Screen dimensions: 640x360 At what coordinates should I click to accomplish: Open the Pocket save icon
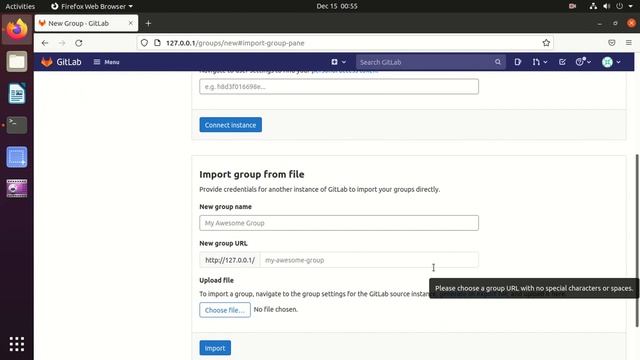click(611, 43)
